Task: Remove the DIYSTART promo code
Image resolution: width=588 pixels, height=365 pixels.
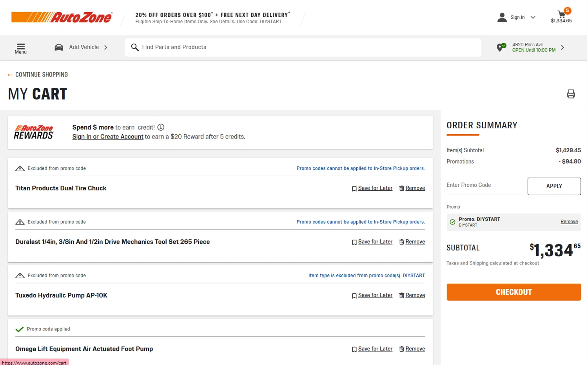Action: pos(569,222)
